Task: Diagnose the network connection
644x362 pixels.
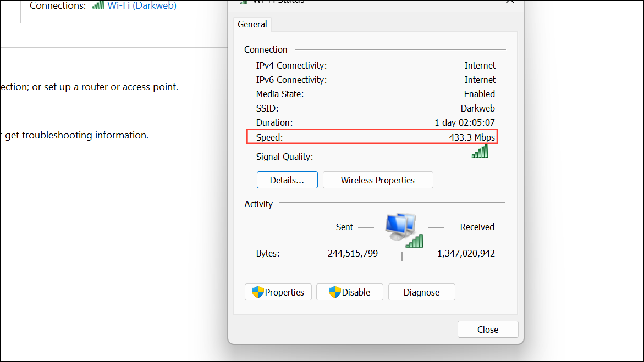Action: [421, 292]
